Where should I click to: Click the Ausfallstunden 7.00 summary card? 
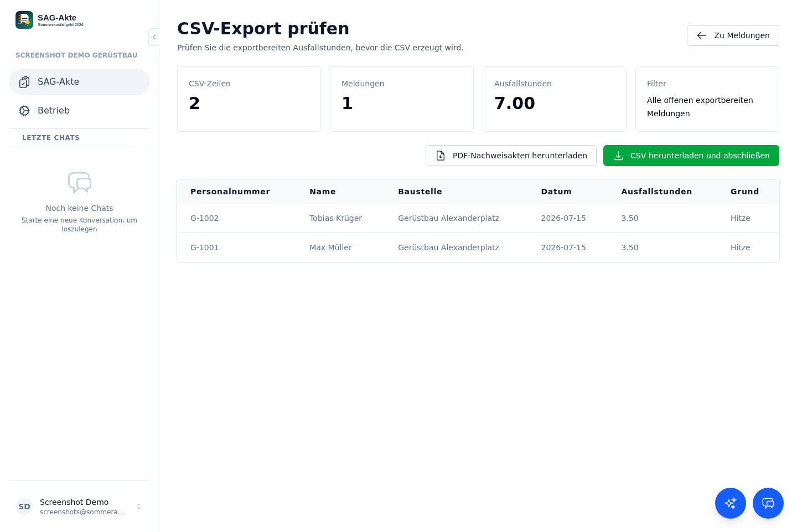point(555,99)
